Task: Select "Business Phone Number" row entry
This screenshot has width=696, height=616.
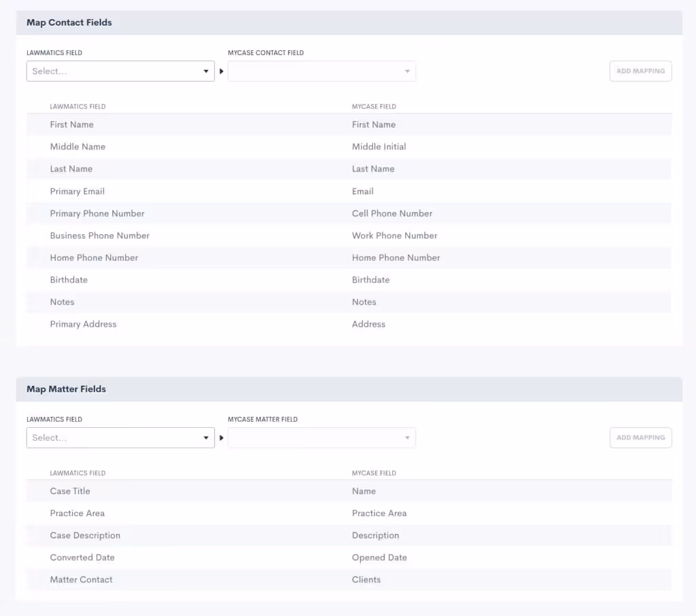Action: coord(100,236)
